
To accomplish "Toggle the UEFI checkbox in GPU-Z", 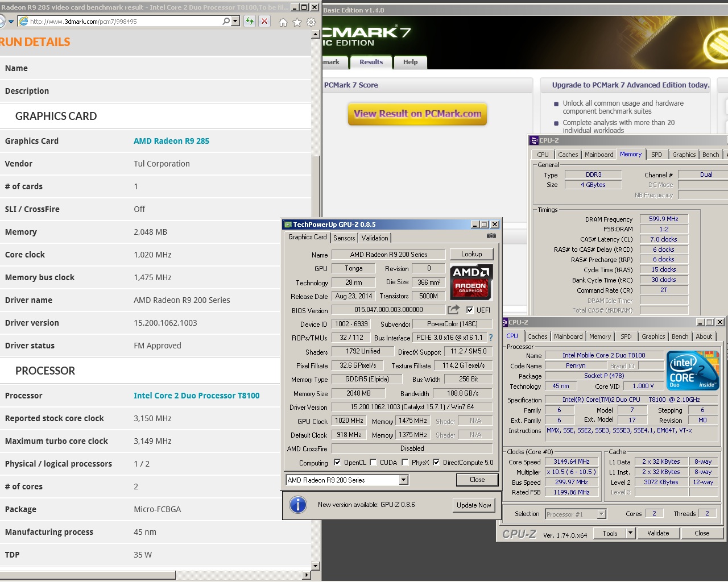I will [470, 310].
